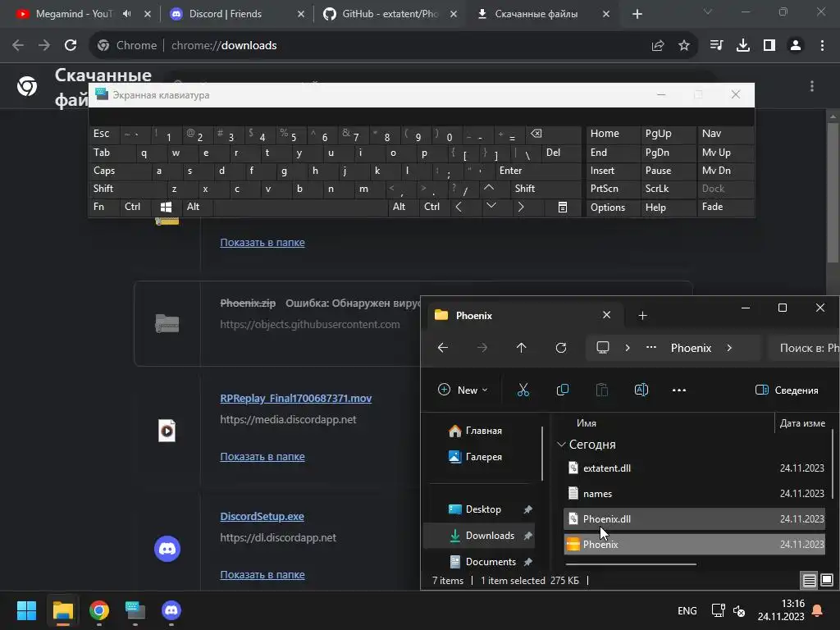Click Explorer search box Поиск в
Viewport: 840px width, 630px height.
804,348
